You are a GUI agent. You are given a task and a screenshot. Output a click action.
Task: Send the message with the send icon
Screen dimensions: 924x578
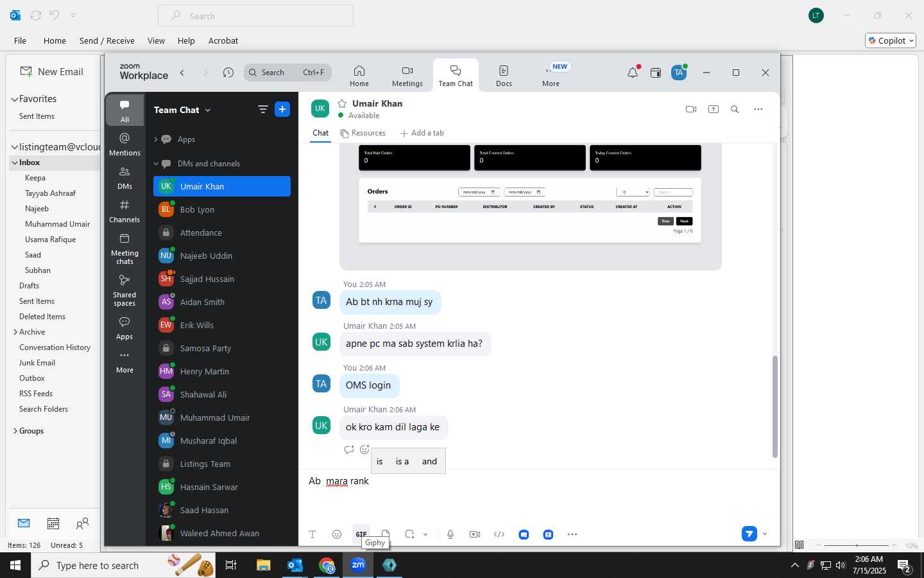(749, 534)
